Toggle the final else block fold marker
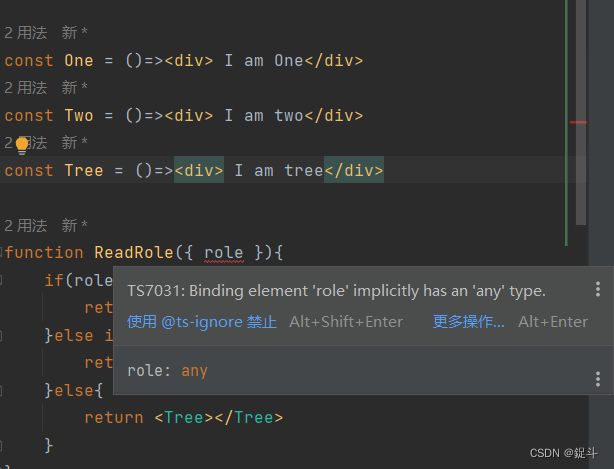 [1, 390]
